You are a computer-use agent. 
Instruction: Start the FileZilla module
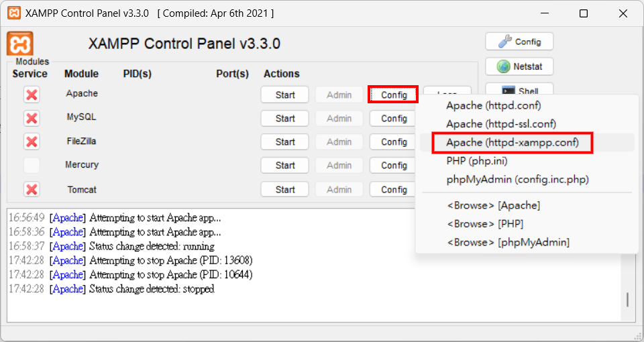tap(284, 141)
